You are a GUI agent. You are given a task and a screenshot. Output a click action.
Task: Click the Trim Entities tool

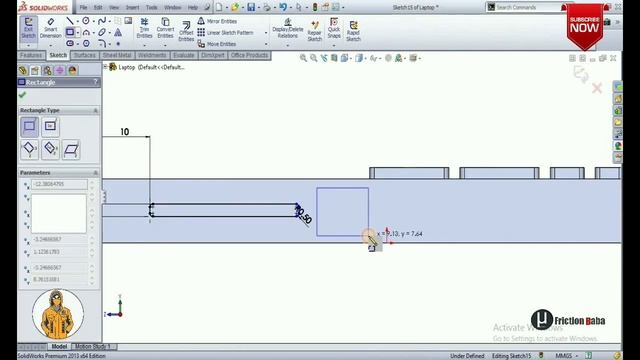(x=144, y=28)
